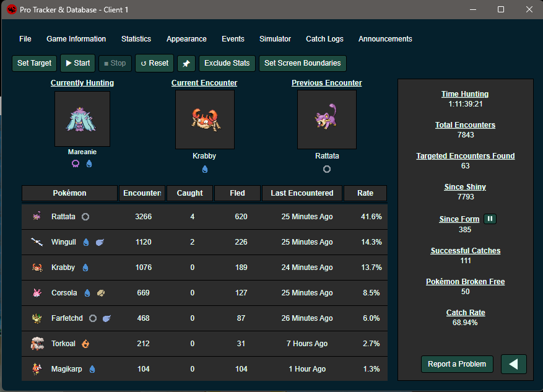The width and height of the screenshot is (543, 392).
Task: Collapse the stats side panel arrow
Action: click(513, 364)
